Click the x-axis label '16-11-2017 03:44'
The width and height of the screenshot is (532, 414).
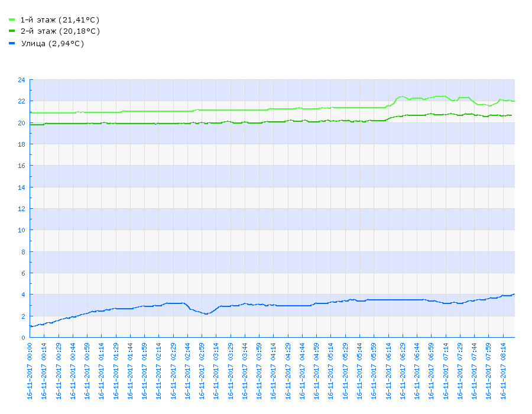click(x=245, y=371)
